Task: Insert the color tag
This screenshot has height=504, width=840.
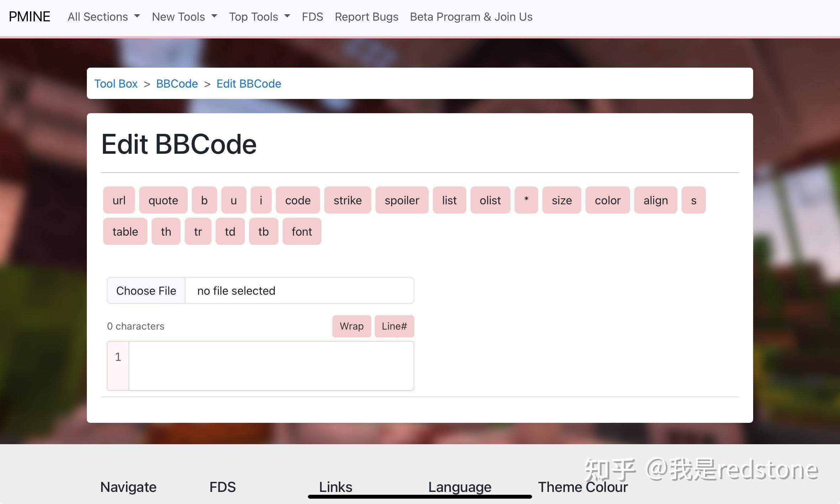Action: (607, 200)
